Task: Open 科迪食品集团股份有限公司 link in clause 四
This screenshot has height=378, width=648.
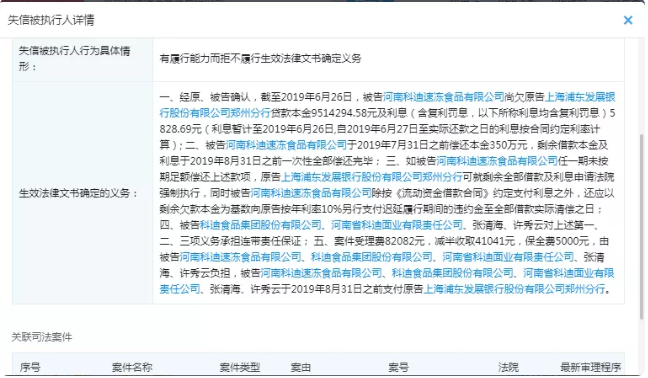Action: [261, 225]
